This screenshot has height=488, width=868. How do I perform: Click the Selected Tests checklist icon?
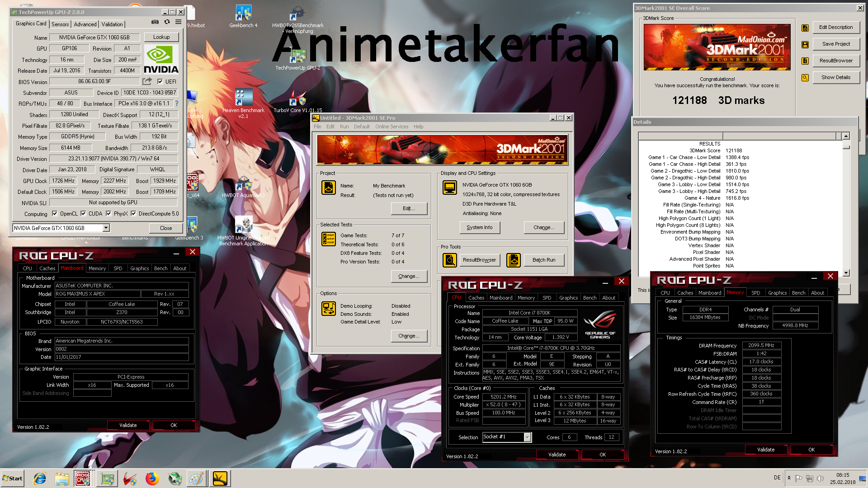(329, 239)
